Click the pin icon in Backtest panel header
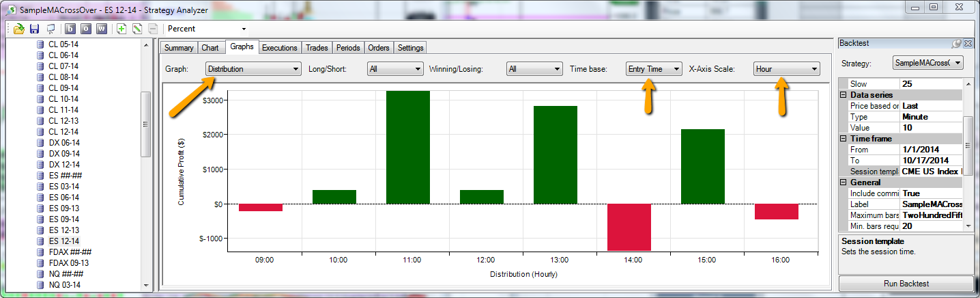This screenshot has height=298, width=980. [x=957, y=43]
